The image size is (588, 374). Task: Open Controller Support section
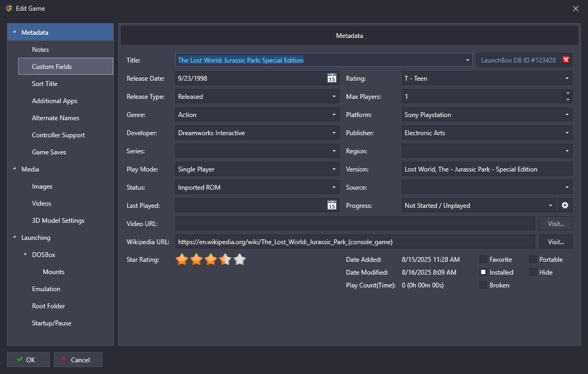(58, 135)
